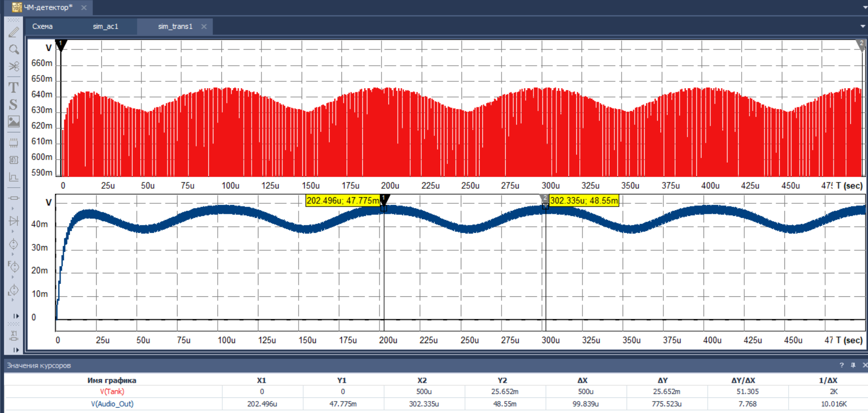
Task: Select the scissors cut tool
Action: [14, 67]
